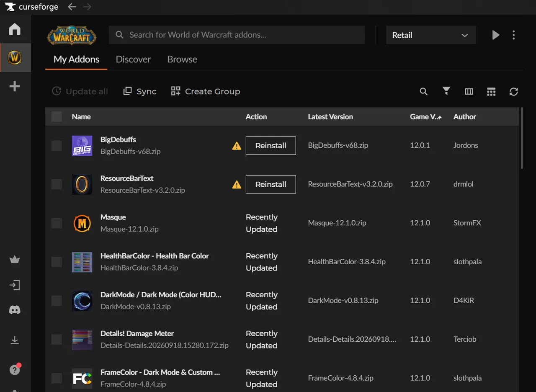This screenshot has width=536, height=392.
Task: Open the Retail game version dropdown
Action: [431, 35]
